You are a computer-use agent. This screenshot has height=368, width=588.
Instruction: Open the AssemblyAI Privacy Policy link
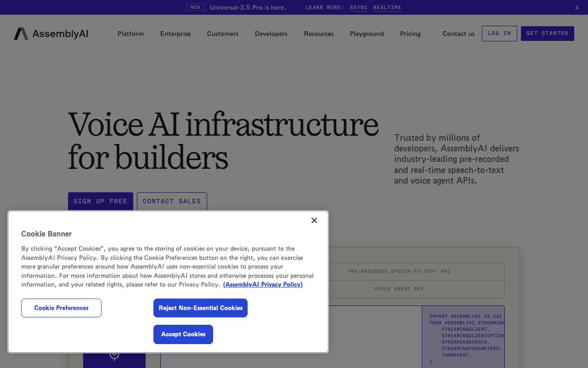click(x=263, y=285)
